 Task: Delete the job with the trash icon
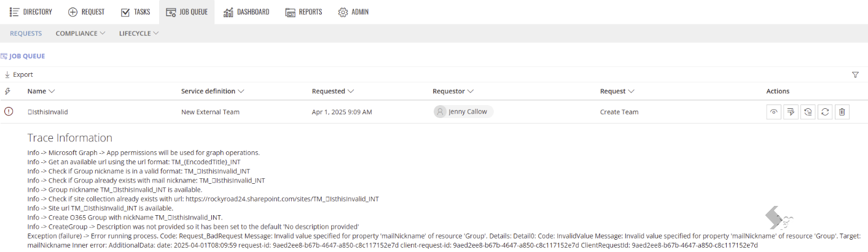[842, 112]
